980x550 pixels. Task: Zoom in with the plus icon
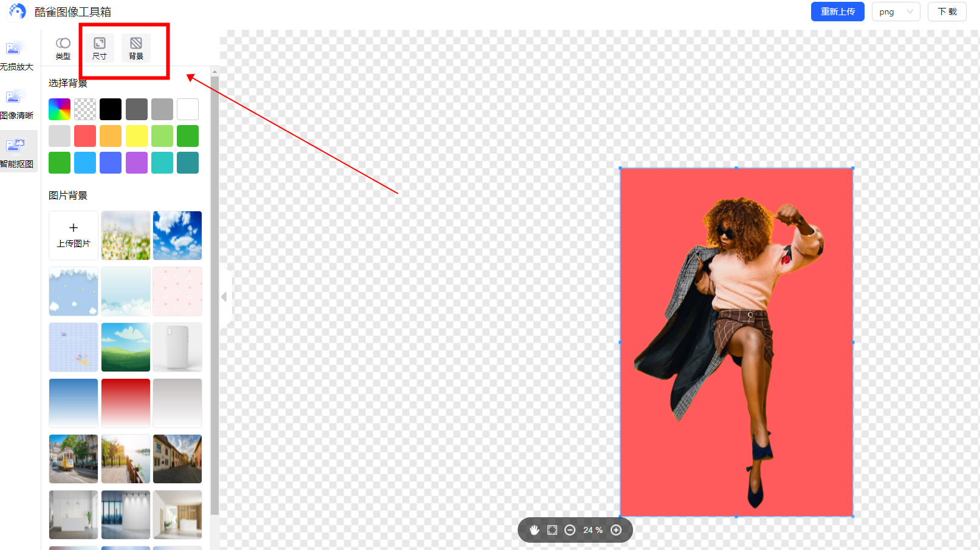pos(616,530)
